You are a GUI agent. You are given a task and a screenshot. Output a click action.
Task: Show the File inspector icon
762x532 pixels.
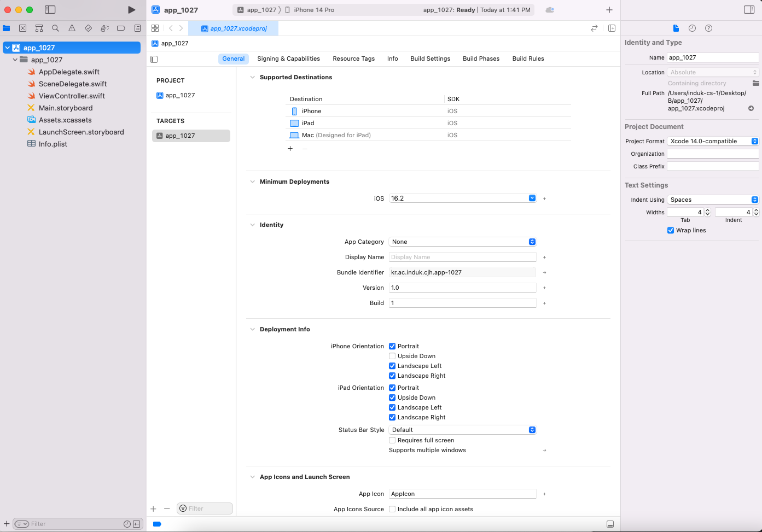pyautogui.click(x=676, y=28)
